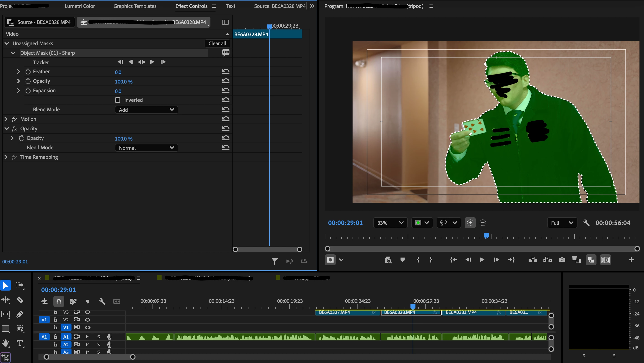Select the Razor tool
The width and height of the screenshot is (644, 363).
pos(20,299)
